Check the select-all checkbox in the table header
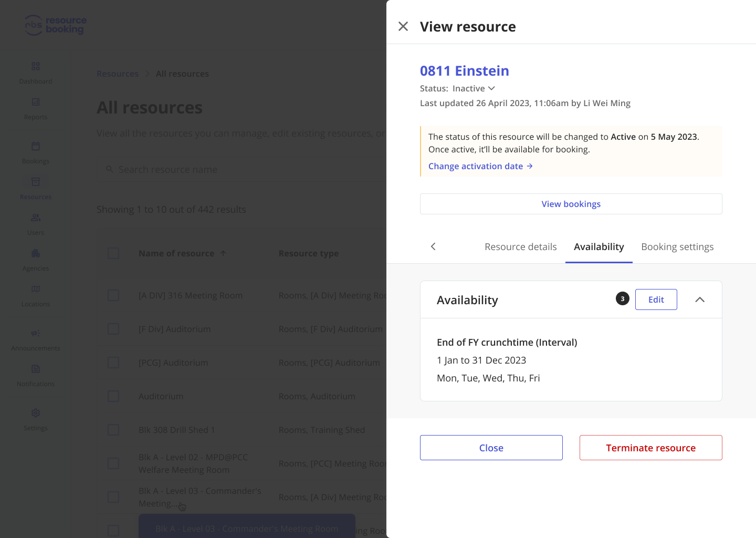Screen dimensions: 756x538 113,253
